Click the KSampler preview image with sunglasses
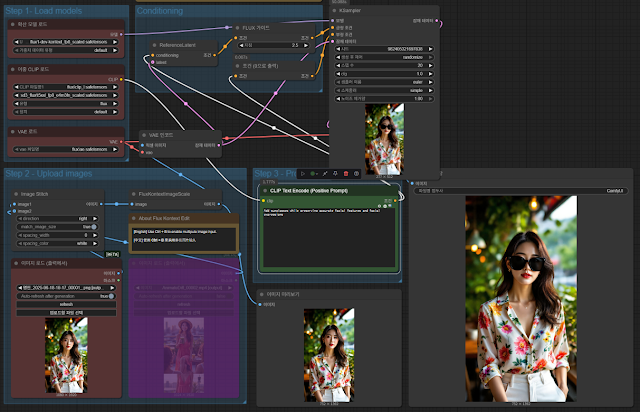The width and height of the screenshot is (640, 412). (384, 139)
